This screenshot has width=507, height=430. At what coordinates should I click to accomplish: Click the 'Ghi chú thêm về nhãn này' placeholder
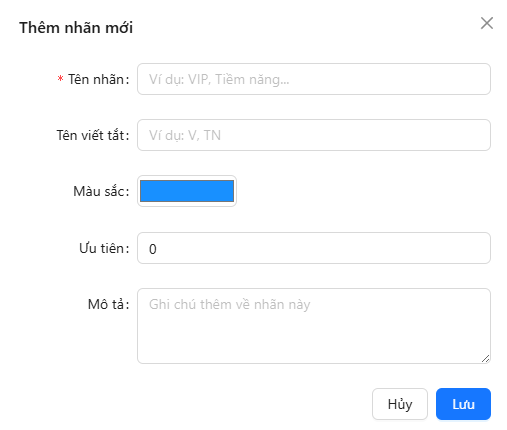(x=229, y=305)
